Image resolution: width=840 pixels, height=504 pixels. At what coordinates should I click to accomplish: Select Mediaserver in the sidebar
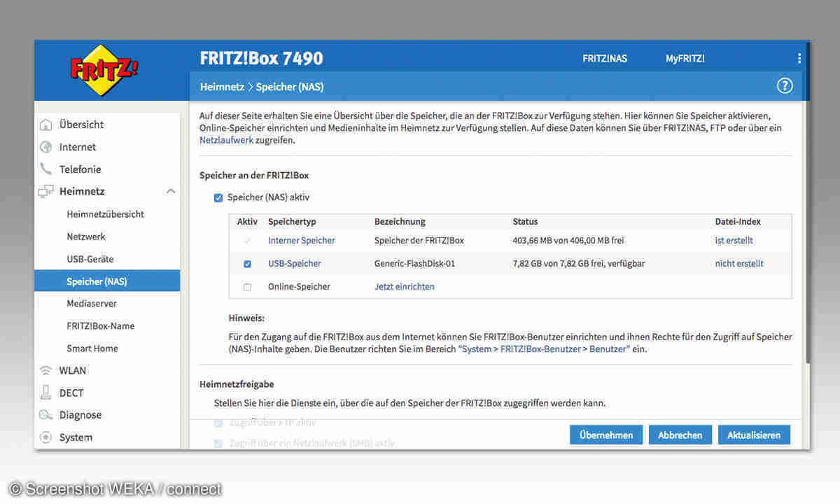(x=92, y=304)
